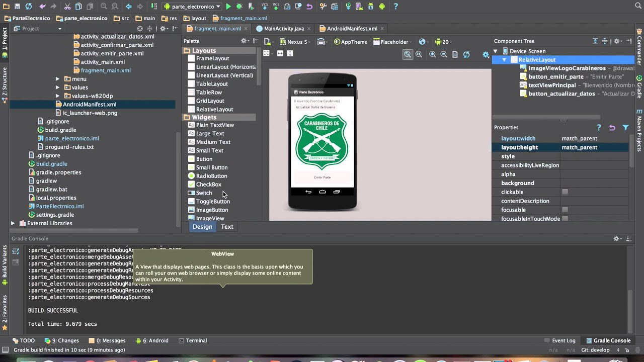This screenshot has width=644, height=362.
Task: Click the Synchronize refresh icon in the toolbar
Action: tap(29, 7)
